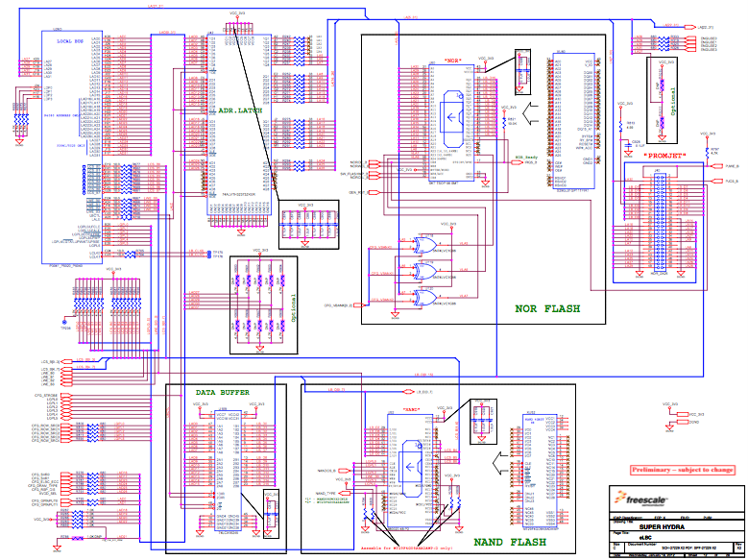This screenshot has height=560, width=748.
Task: Click the hollow arrow beside NAND chip
Action: (x=500, y=463)
